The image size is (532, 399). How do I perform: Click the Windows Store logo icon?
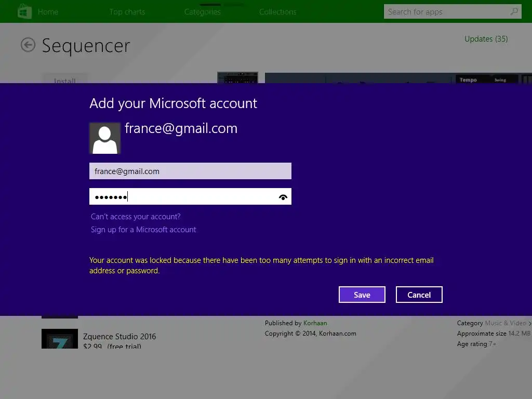click(x=24, y=11)
